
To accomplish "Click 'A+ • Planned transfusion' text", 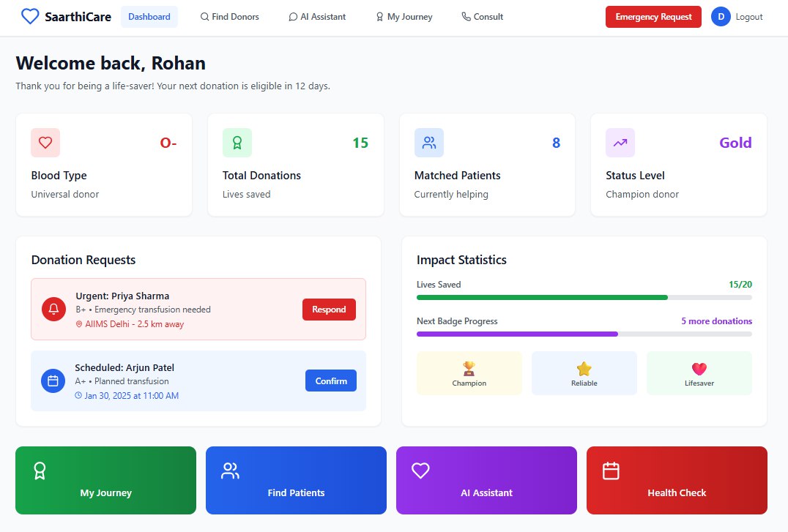I will (x=122, y=381).
